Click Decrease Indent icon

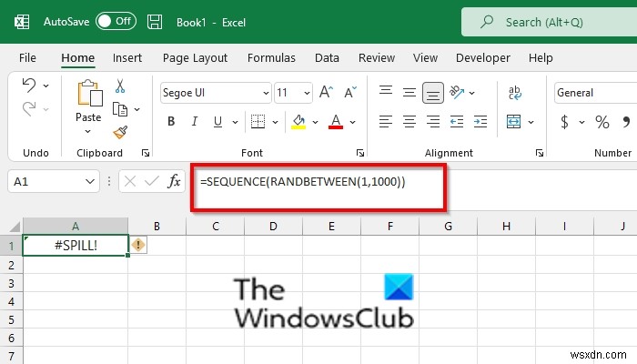(x=457, y=121)
